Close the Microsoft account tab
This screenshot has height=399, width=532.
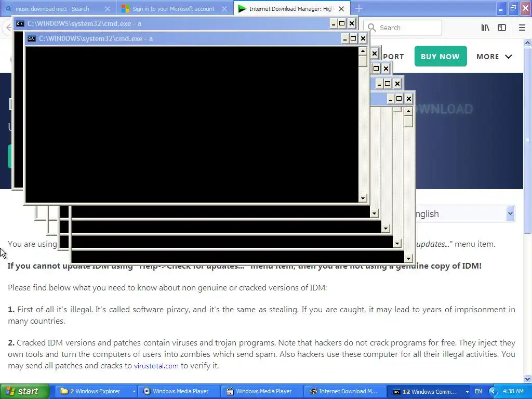click(x=224, y=9)
